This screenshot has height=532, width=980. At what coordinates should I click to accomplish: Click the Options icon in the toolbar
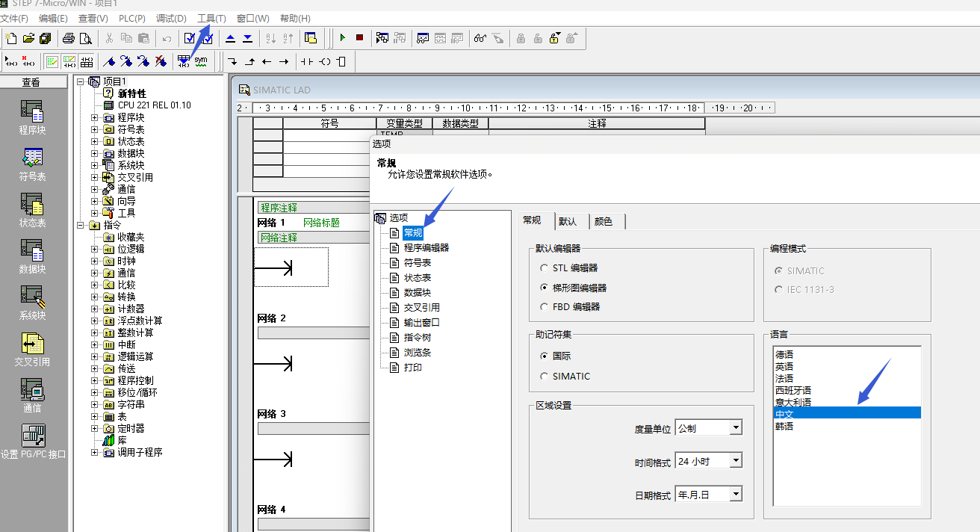point(311,38)
